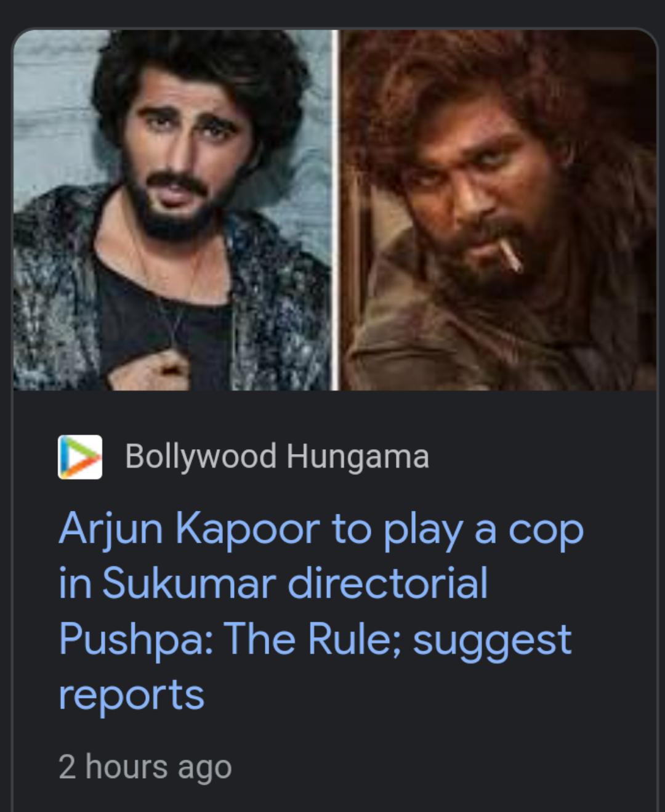Tap the right photo of man with cigarette
This screenshot has height=812, width=665.
pyautogui.click(x=499, y=209)
